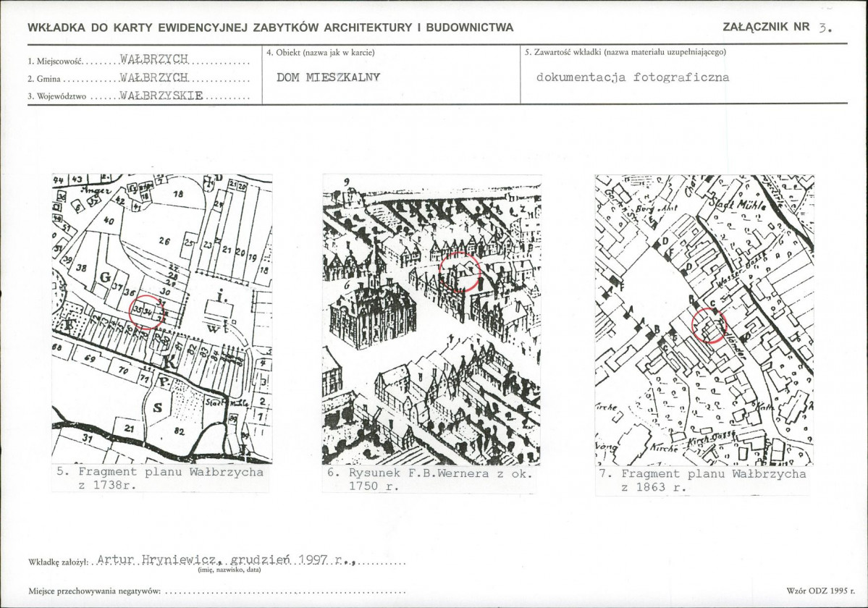The width and height of the screenshot is (868, 608).
Task: Click the ZAŁĄCZNIK NR number
Action: [820, 28]
